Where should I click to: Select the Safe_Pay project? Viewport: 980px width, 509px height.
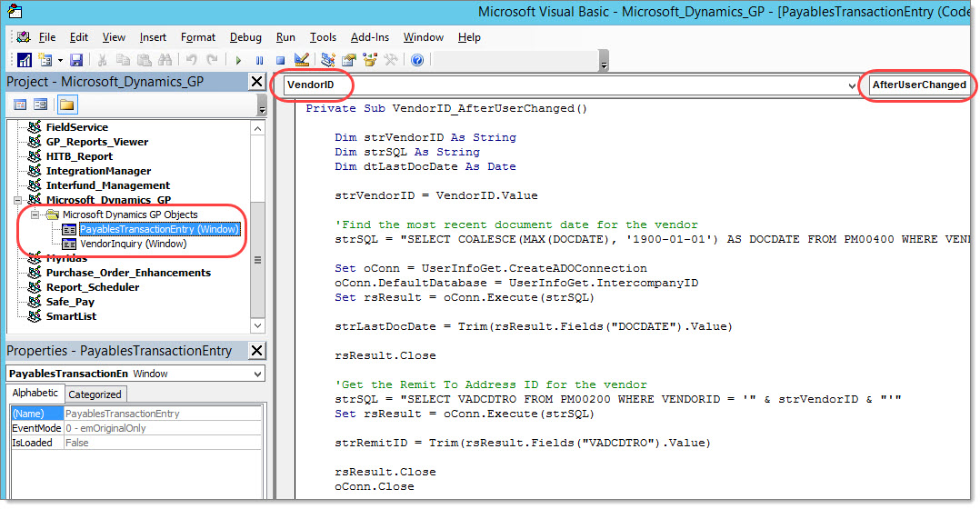pyautogui.click(x=70, y=302)
